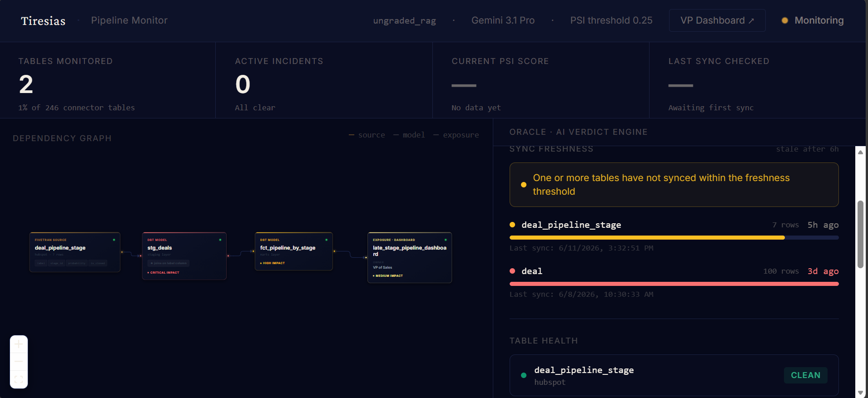This screenshot has height=398, width=868.
Task: Click the 'ungraded_rag' header label
Action: [x=404, y=20]
